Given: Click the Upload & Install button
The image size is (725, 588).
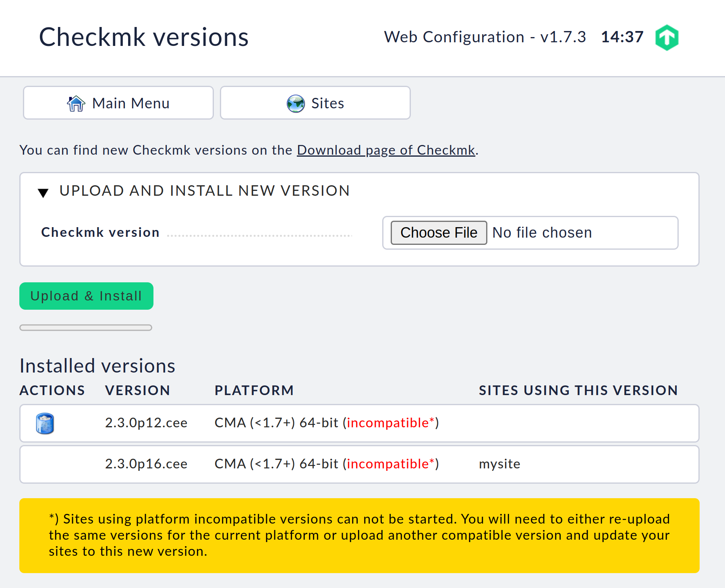Looking at the screenshot, I should pyautogui.click(x=86, y=296).
